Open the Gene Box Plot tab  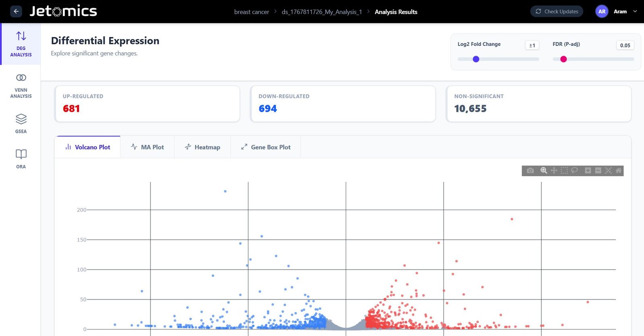click(x=266, y=147)
